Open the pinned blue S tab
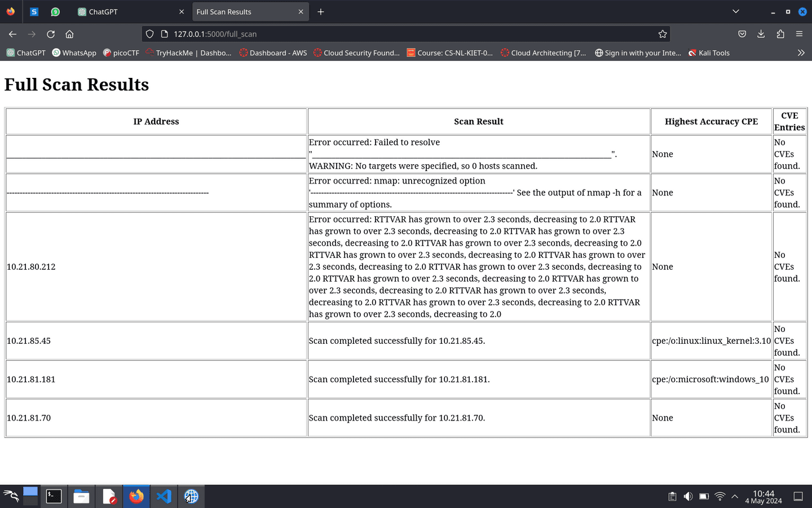 point(34,11)
